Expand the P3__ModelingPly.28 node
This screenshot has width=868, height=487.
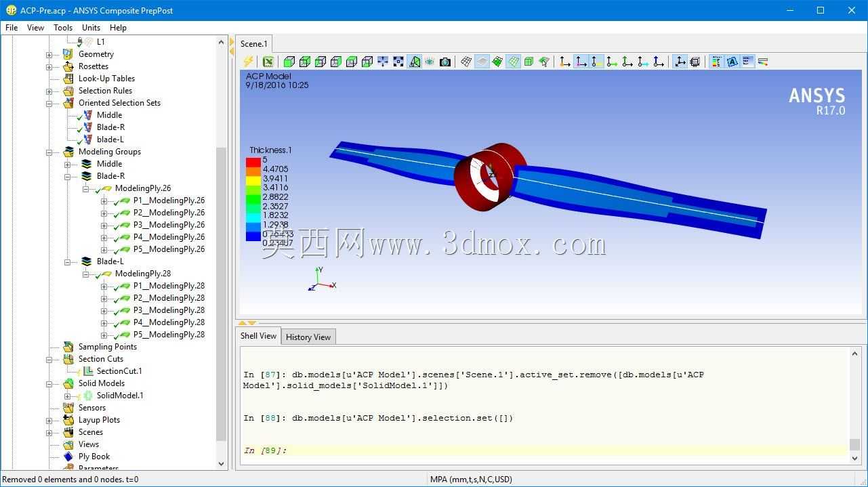pos(104,311)
